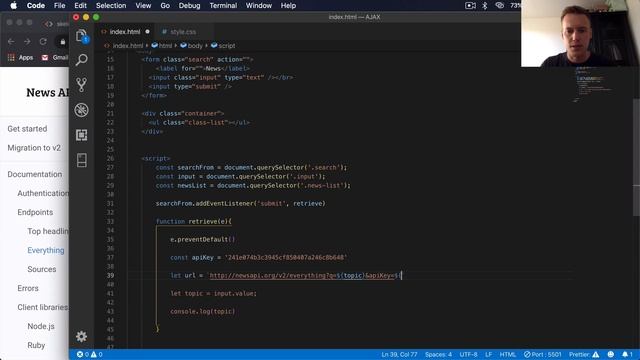Click the Live Server Port 5501 item
The width and height of the screenshot is (640, 360).
click(542, 354)
